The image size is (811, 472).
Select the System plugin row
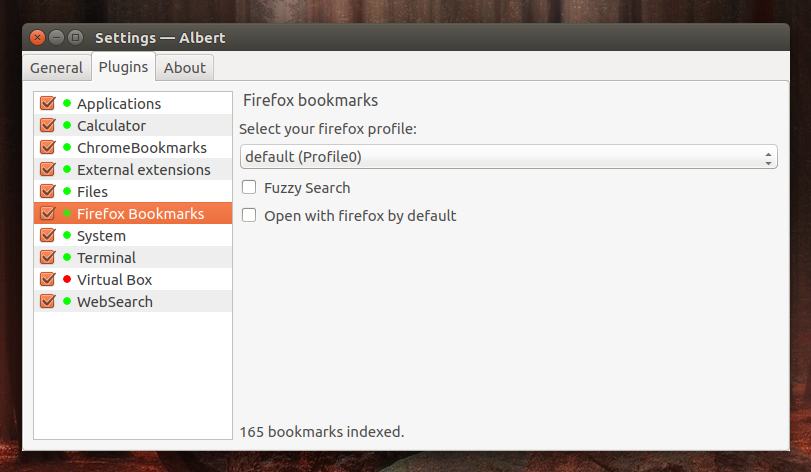[x=133, y=235]
